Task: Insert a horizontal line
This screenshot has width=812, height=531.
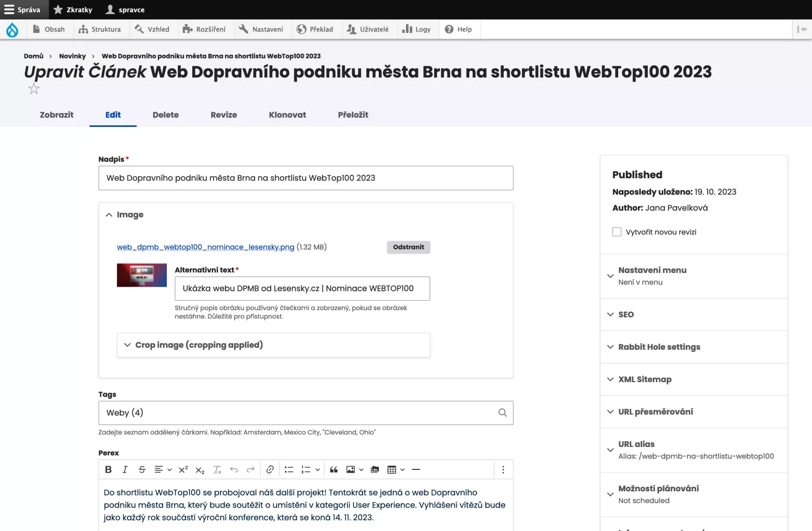Action: click(x=416, y=469)
